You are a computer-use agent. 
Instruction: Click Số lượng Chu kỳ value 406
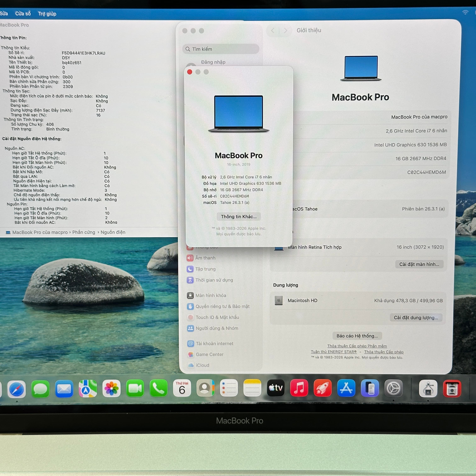click(x=50, y=124)
